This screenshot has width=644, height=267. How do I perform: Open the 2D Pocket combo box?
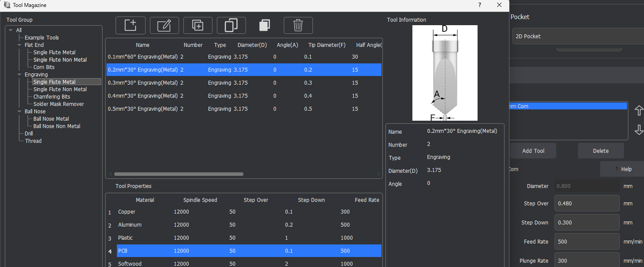click(x=578, y=36)
